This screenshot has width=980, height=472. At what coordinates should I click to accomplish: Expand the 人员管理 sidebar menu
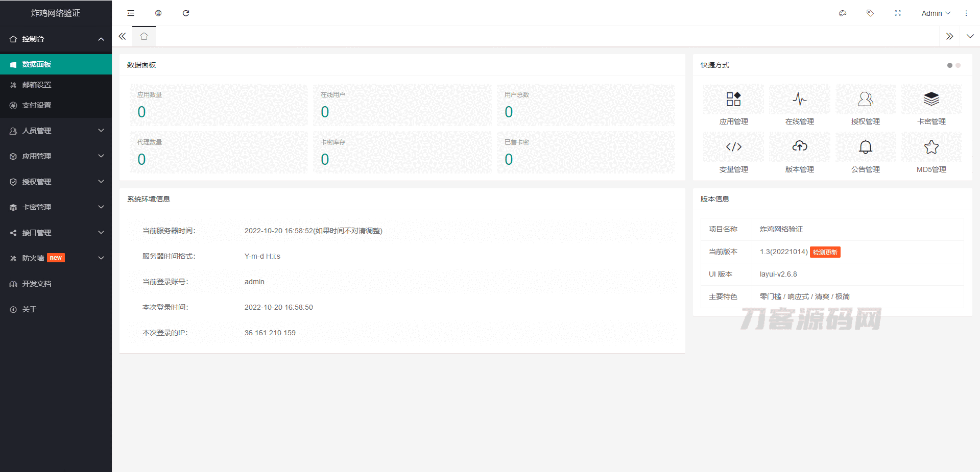56,131
